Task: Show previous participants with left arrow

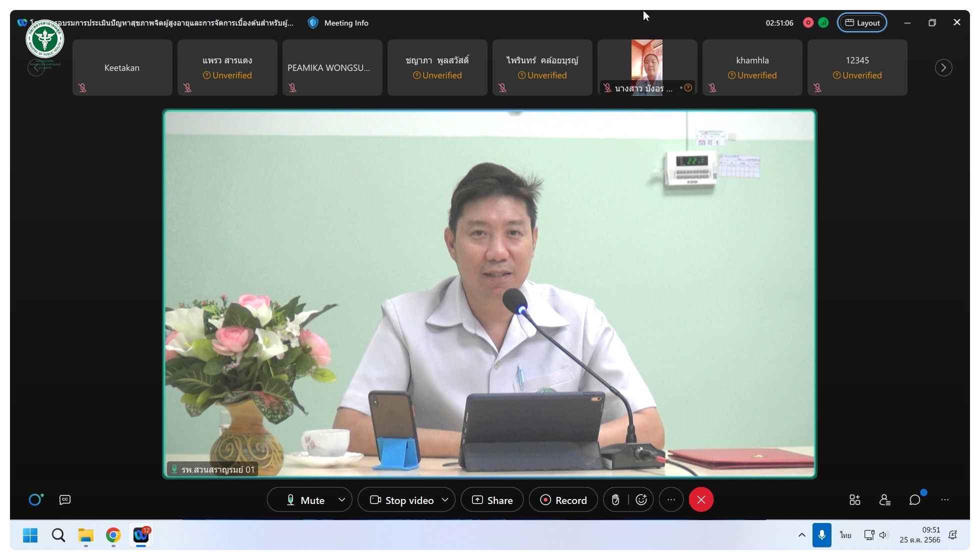Action: [x=36, y=67]
